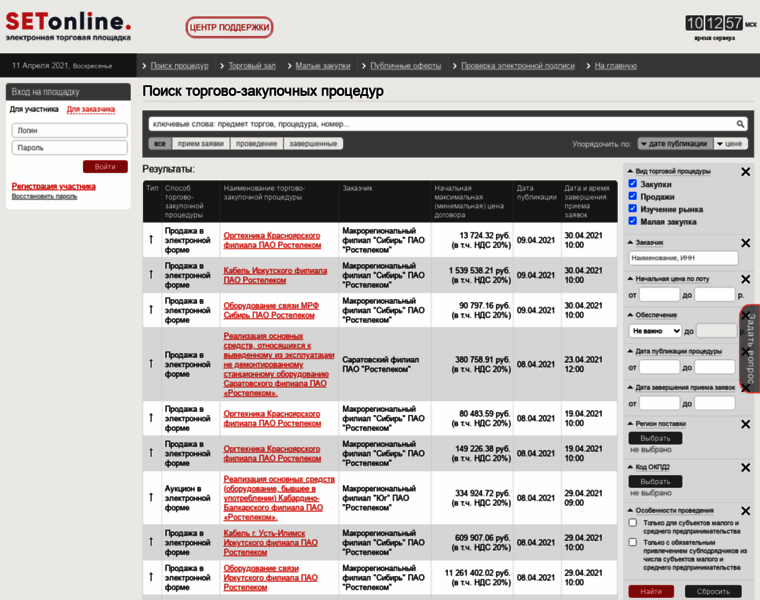Screen dimensions: 760x600
Task: Click the 'Найти' filter button
Action: click(x=651, y=591)
